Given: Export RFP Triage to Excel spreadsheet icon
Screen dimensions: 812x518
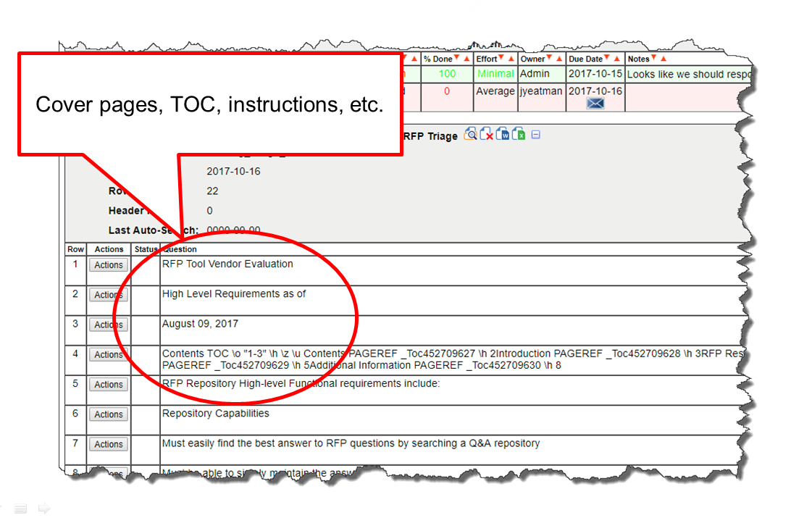Looking at the screenshot, I should tap(519, 135).
